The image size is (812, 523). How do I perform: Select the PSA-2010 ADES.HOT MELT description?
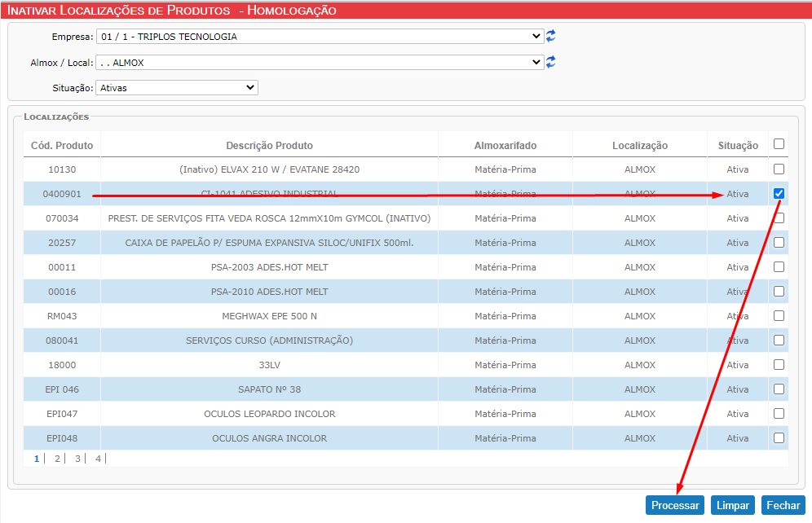(x=269, y=292)
